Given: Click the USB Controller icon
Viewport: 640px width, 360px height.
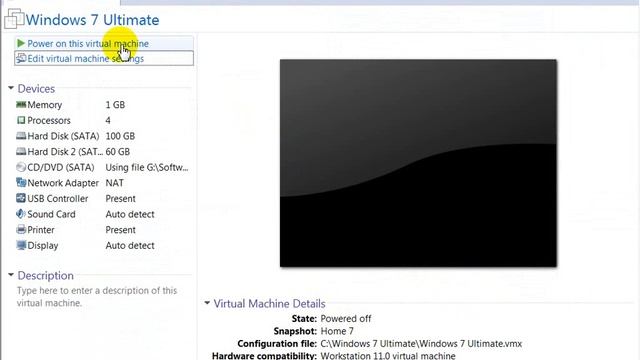Looking at the screenshot, I should (21, 198).
